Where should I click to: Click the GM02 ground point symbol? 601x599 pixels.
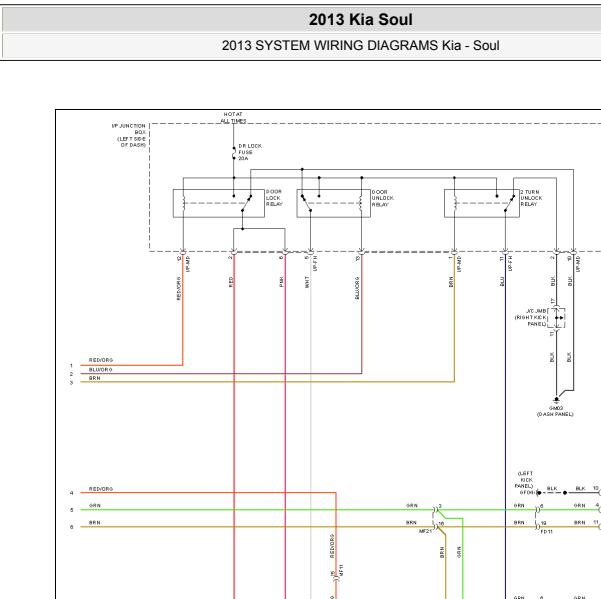556,400
